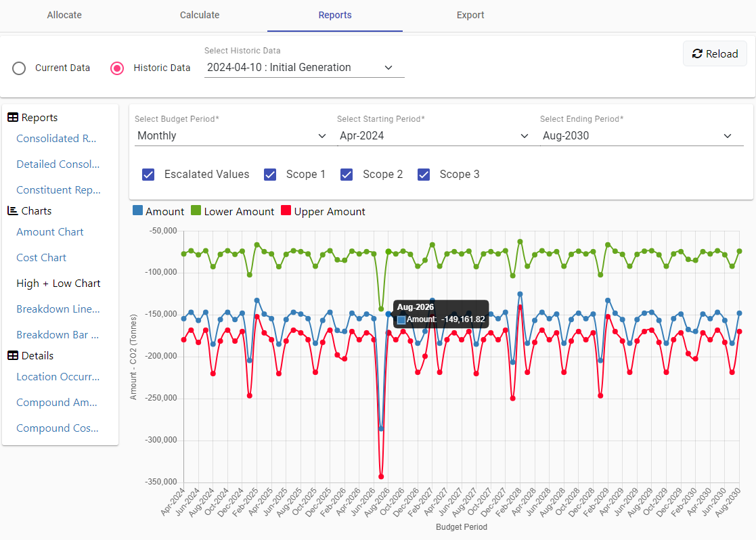This screenshot has height=540, width=756.
Task: Uncheck the Scope 1 checkbox
Action: point(270,175)
